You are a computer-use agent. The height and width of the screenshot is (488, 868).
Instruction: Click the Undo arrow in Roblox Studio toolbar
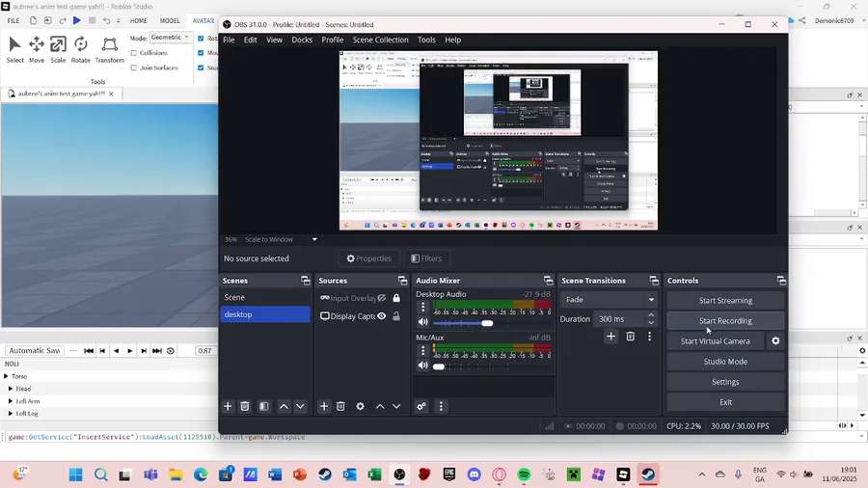click(106, 20)
